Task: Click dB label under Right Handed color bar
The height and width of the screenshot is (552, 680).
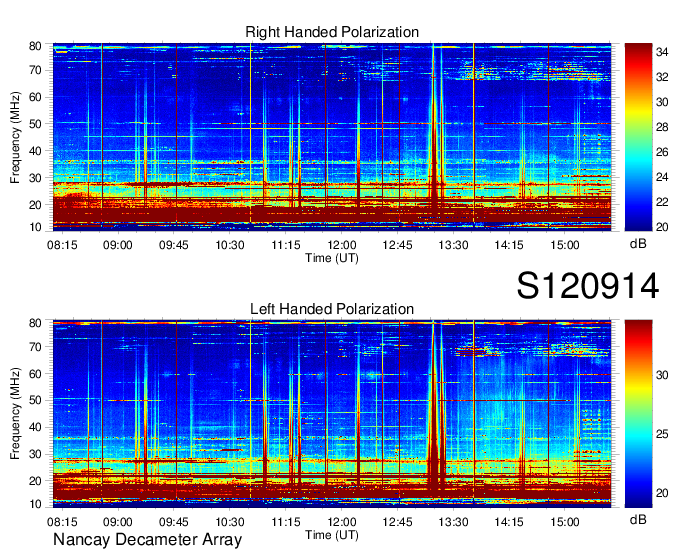Action: pos(638,244)
